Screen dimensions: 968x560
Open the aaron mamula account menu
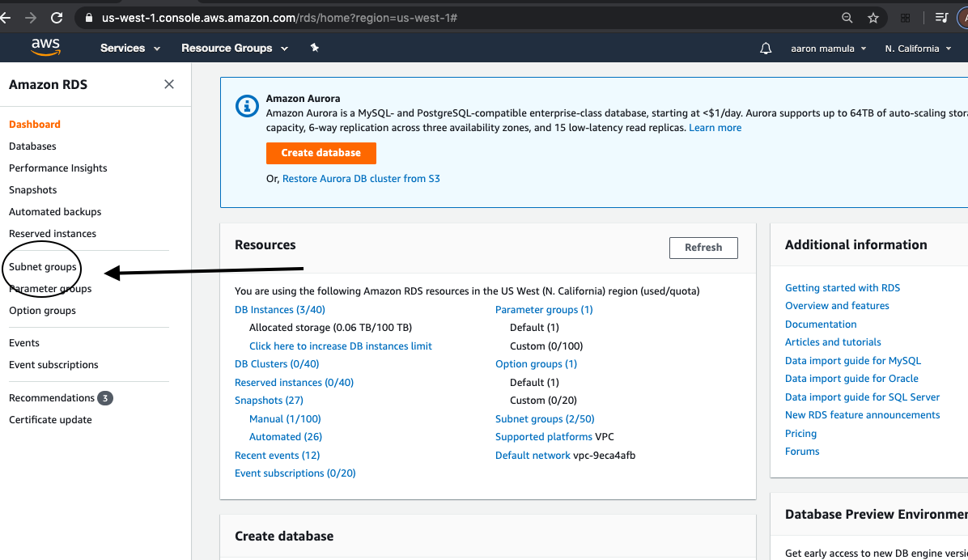pos(829,49)
